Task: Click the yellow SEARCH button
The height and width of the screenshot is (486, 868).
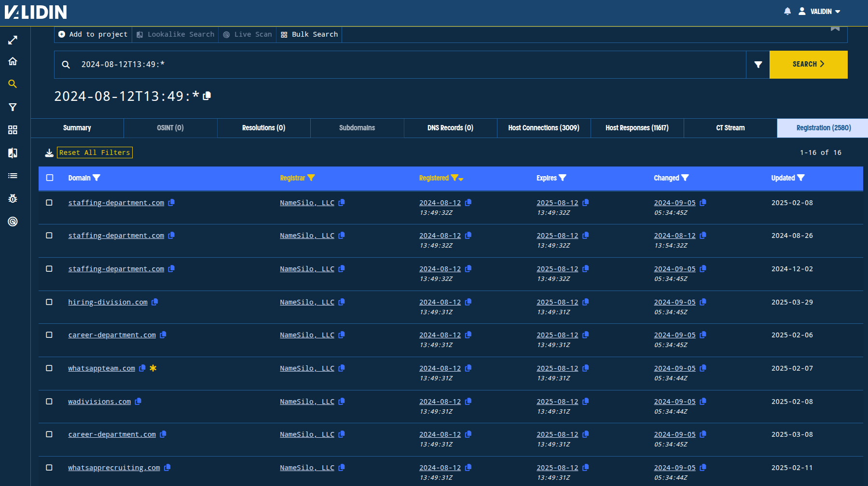Action: [809, 65]
